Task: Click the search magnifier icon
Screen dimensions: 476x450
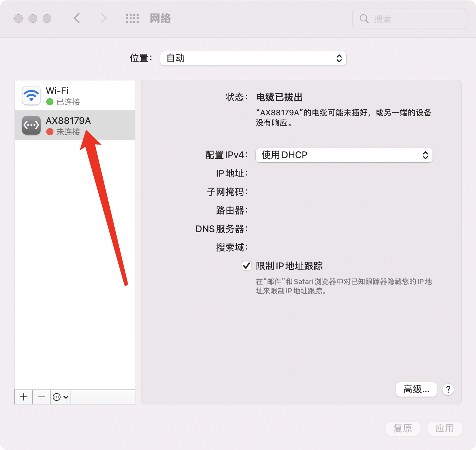Action: pos(364,19)
